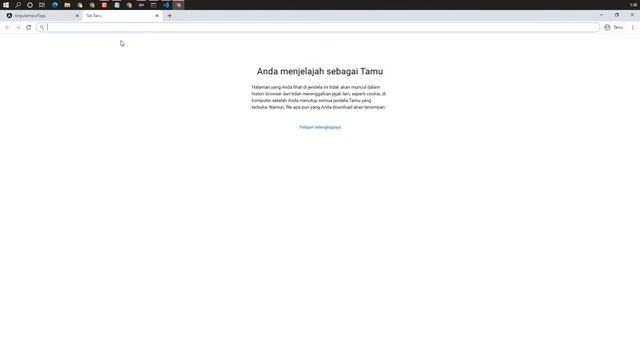640x360 pixels.
Task: Select the Tab Baru tab
Action: pyautogui.click(x=118, y=16)
